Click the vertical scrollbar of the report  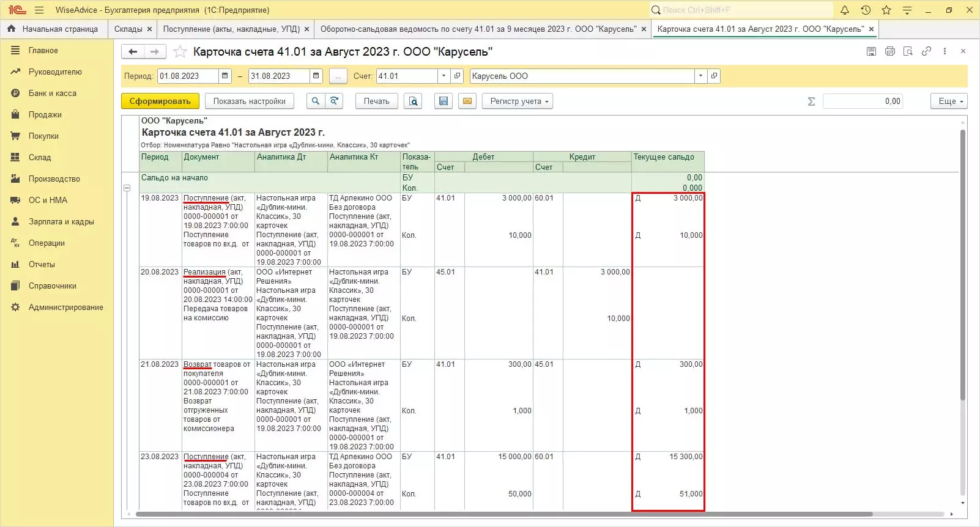(x=962, y=263)
